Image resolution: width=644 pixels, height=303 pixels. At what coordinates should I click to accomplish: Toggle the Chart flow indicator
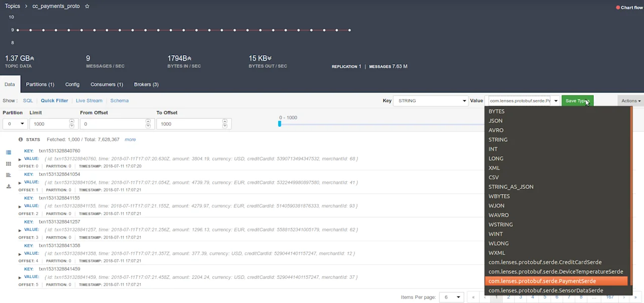[629, 8]
